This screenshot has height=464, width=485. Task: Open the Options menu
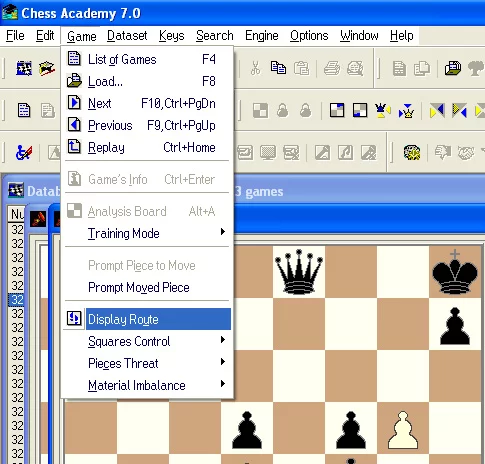309,35
